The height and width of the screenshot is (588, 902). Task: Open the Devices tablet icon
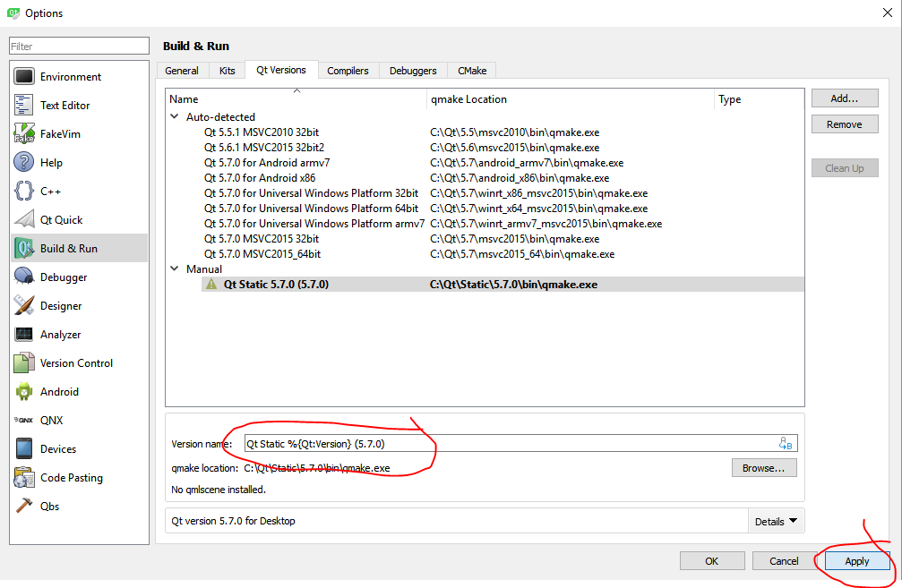(x=23, y=448)
